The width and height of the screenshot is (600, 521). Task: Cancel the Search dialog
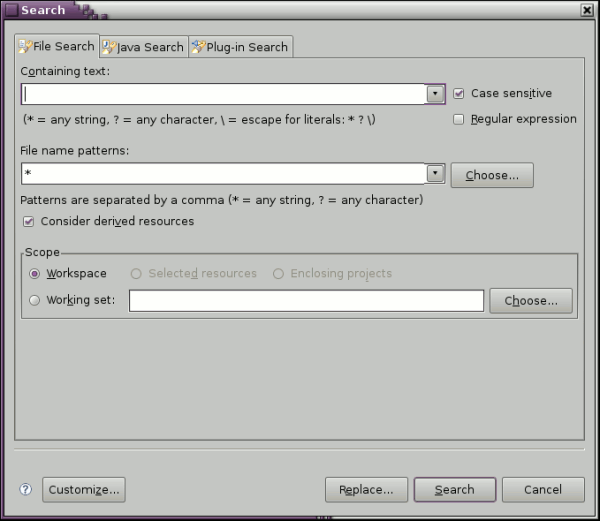point(543,490)
